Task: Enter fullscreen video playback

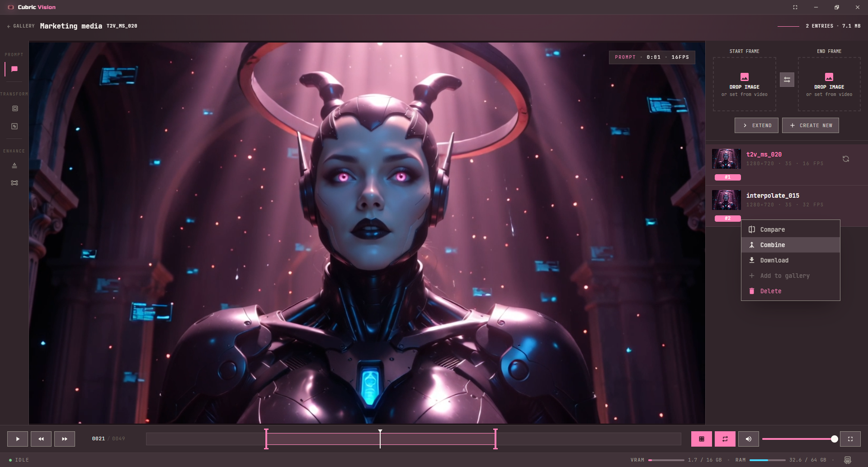Action: 850,439
